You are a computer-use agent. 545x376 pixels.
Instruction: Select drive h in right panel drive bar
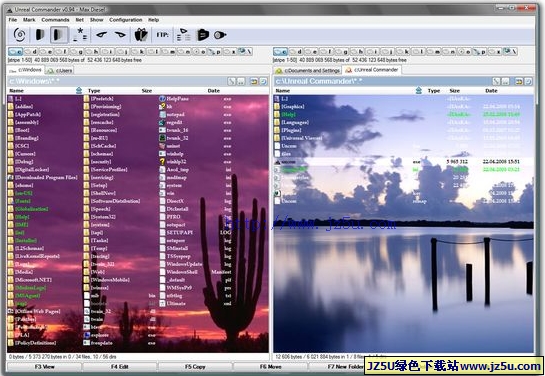click(357, 52)
